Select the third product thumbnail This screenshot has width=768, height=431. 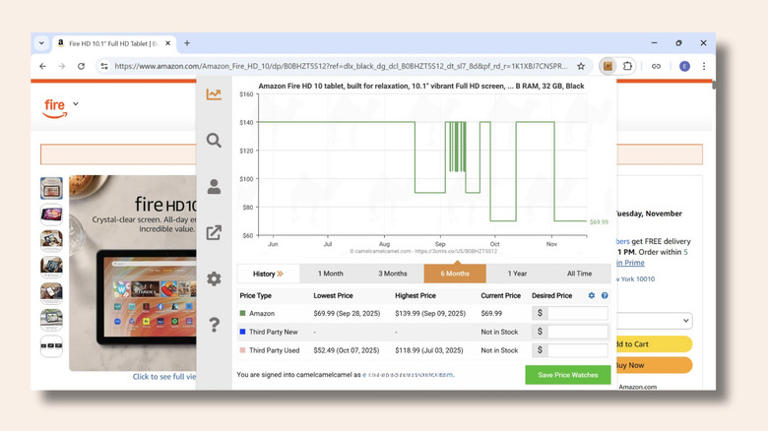pyautogui.click(x=51, y=240)
